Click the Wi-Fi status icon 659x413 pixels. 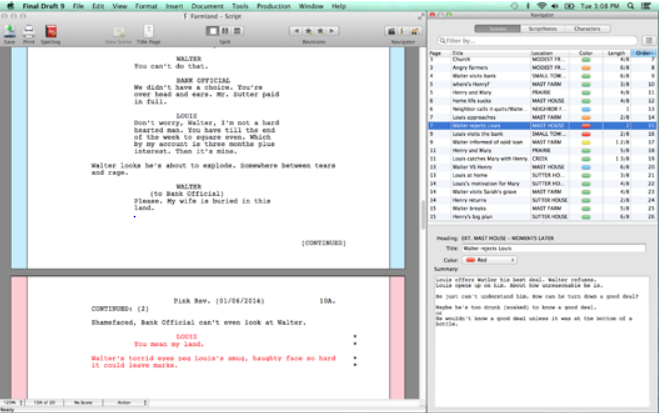point(542,6)
